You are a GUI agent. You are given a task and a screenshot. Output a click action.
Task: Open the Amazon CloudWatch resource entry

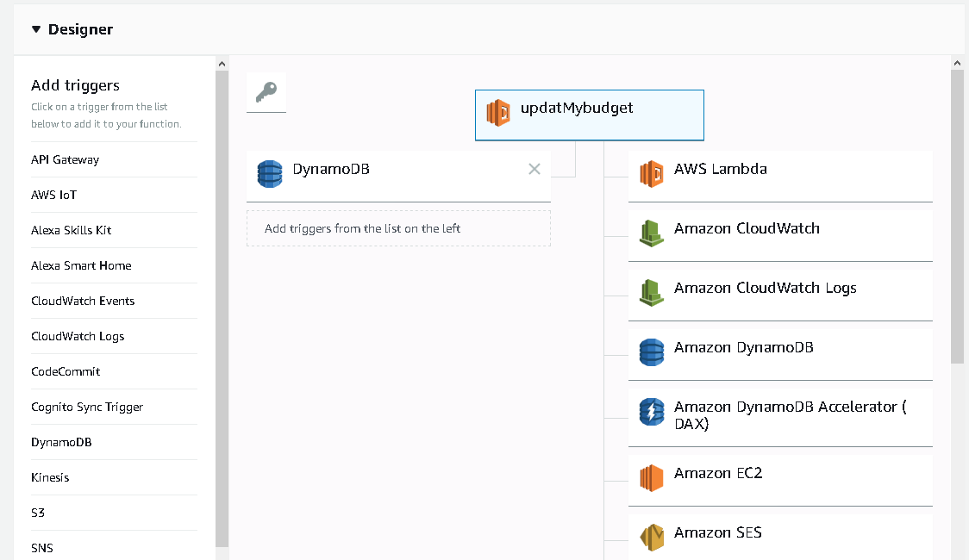tap(780, 235)
